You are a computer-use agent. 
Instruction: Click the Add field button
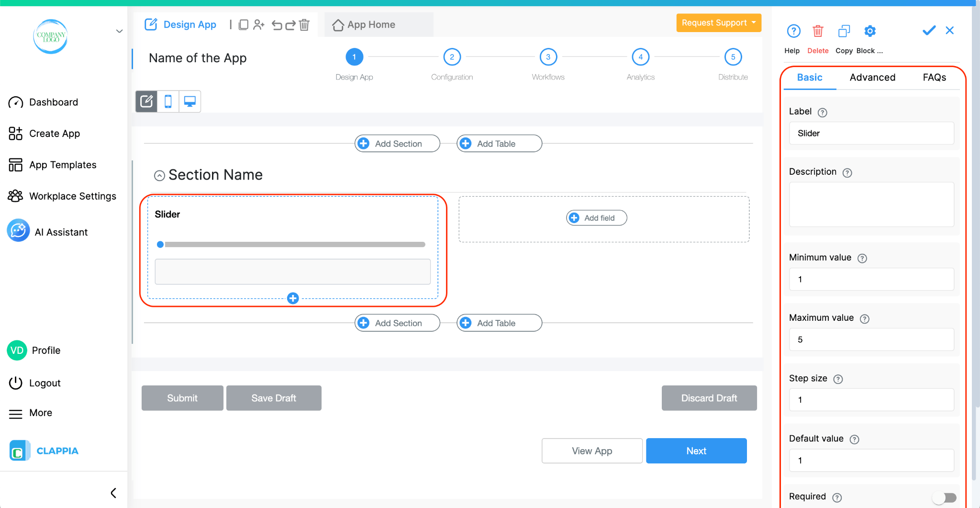pos(596,218)
